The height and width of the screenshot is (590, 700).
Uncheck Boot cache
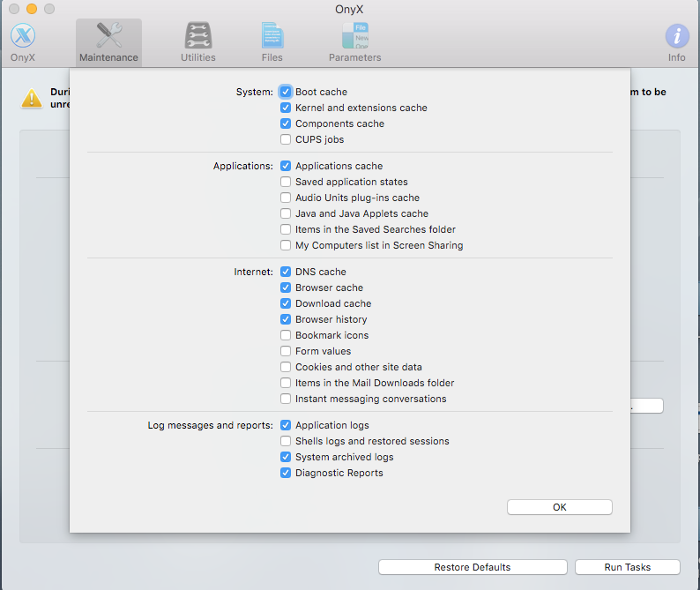pyautogui.click(x=286, y=92)
